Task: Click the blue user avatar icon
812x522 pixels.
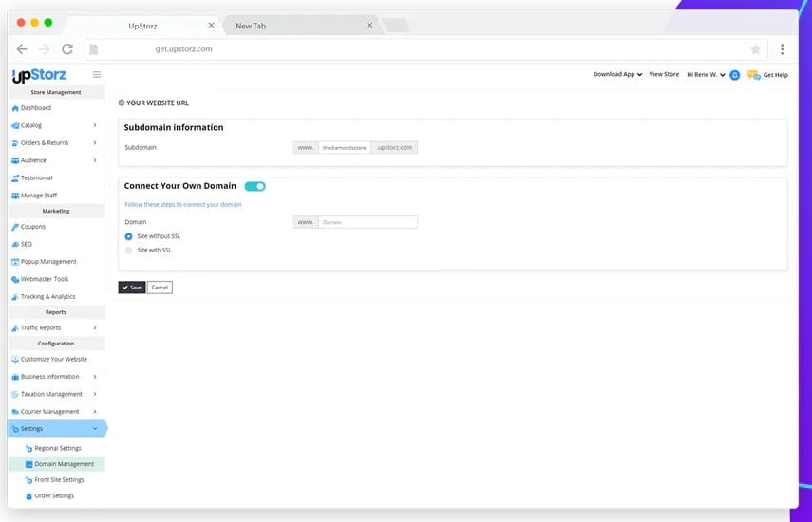Action: click(x=734, y=75)
